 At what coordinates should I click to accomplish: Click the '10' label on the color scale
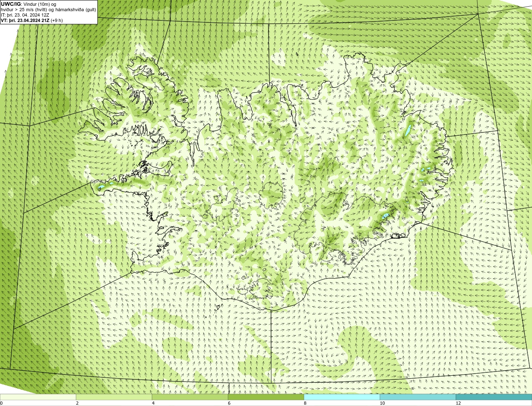(x=382, y=403)
